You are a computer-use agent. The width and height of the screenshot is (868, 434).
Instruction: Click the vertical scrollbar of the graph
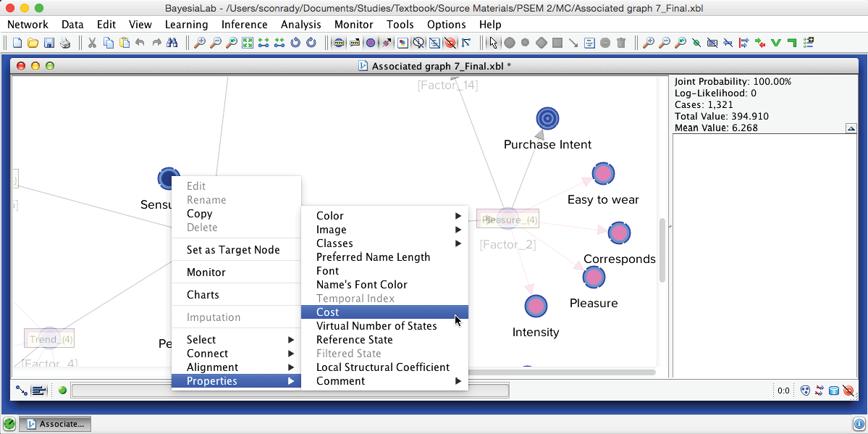(x=662, y=251)
